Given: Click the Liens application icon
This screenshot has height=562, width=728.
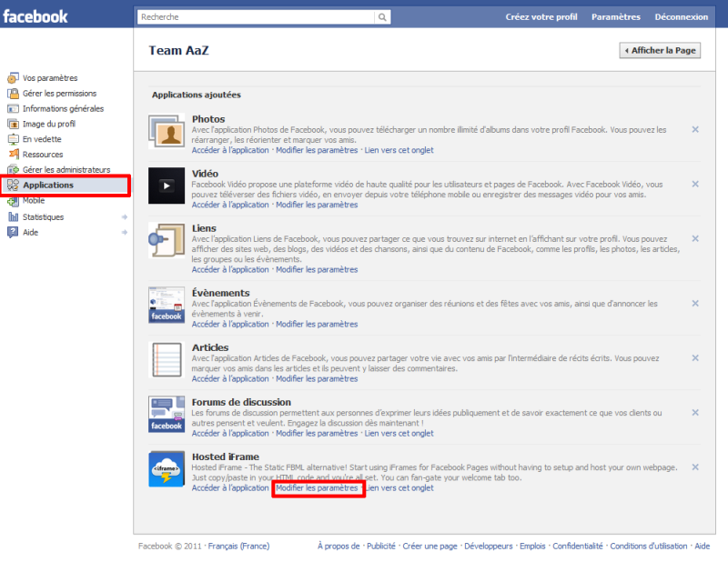Looking at the screenshot, I should tap(167, 240).
